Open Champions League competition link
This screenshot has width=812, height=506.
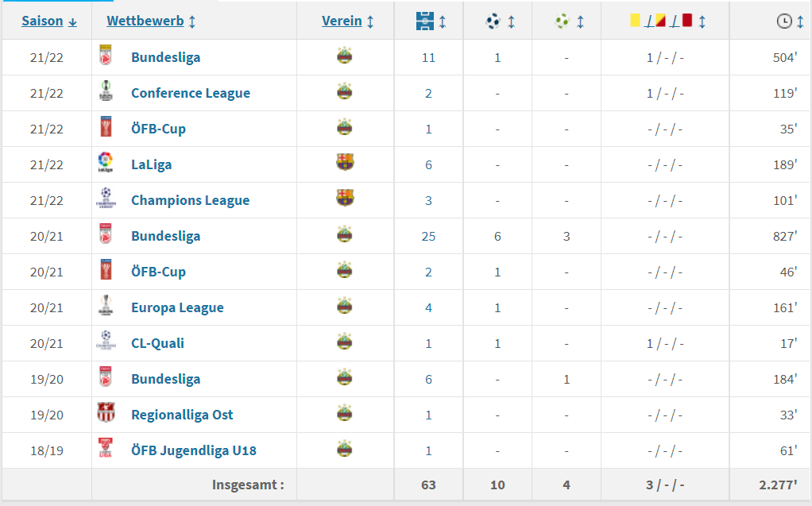(x=190, y=200)
